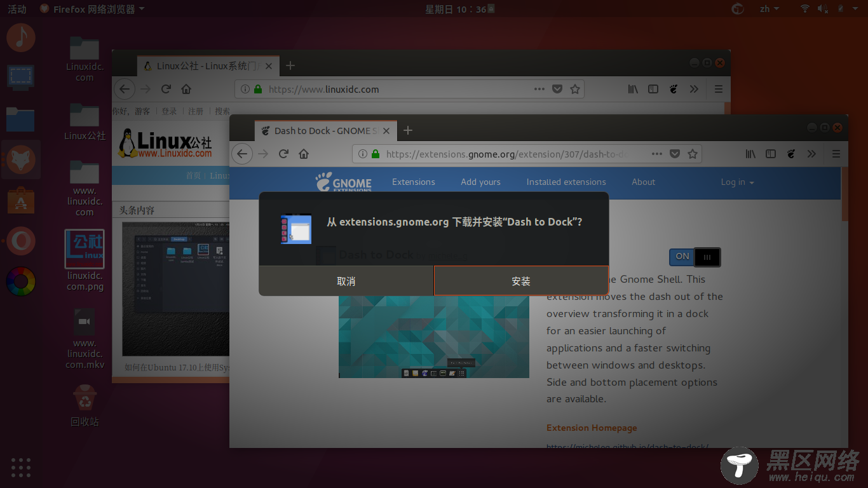The width and height of the screenshot is (868, 488).
Task: Open the Linuxidc.com desktop folder
Action: [85, 60]
